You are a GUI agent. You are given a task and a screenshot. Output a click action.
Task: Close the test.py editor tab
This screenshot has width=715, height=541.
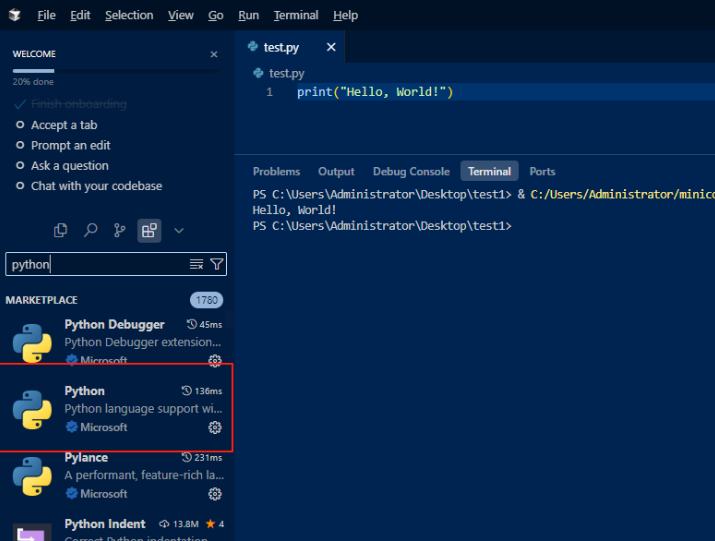tap(331, 47)
